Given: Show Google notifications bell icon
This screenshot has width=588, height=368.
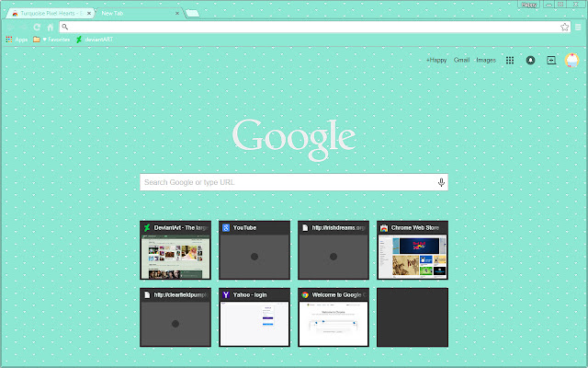Looking at the screenshot, I should pyautogui.click(x=530, y=60).
